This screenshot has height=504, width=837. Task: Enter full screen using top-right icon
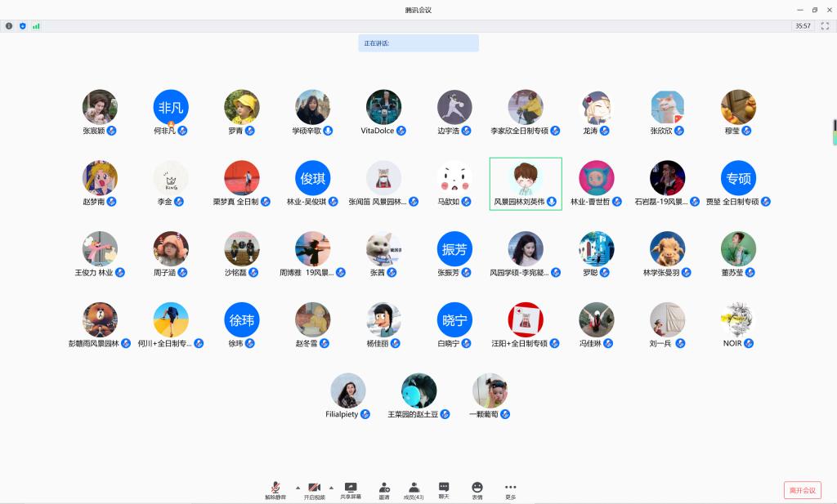pos(825,26)
